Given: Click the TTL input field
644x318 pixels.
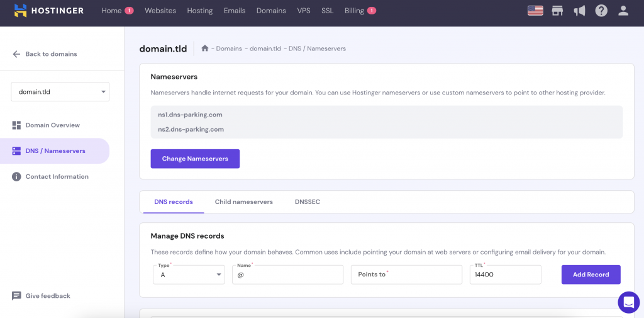Looking at the screenshot, I should click(505, 275).
